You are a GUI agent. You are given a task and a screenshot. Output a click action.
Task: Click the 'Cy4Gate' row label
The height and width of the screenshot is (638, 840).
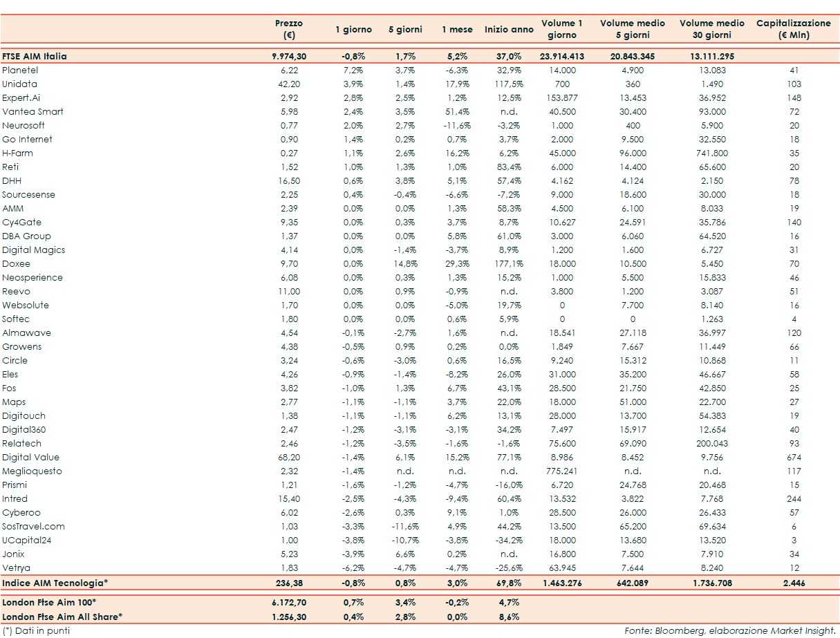coord(21,222)
